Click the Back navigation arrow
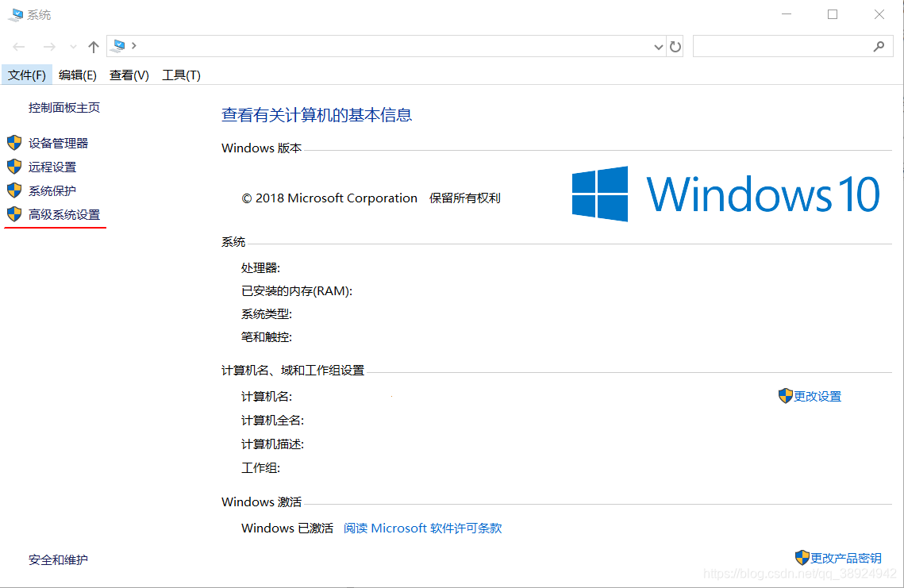This screenshot has height=588, width=904. [x=19, y=47]
